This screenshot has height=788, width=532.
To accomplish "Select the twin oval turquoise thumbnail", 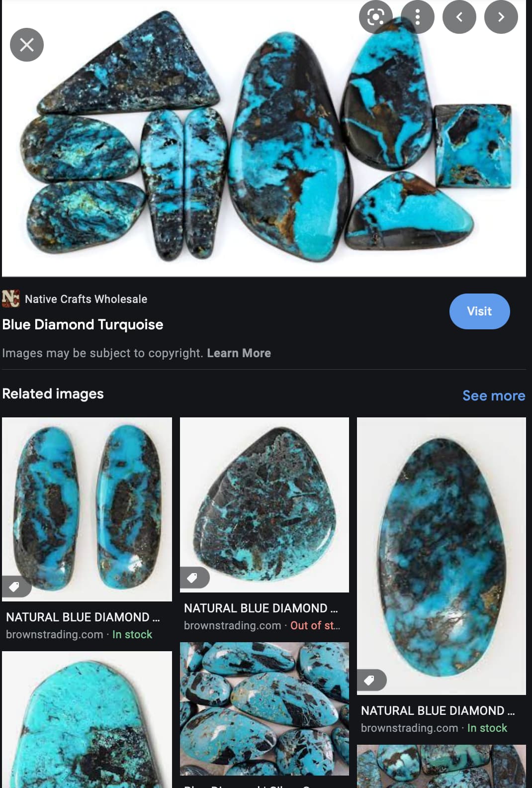I will tap(87, 509).
